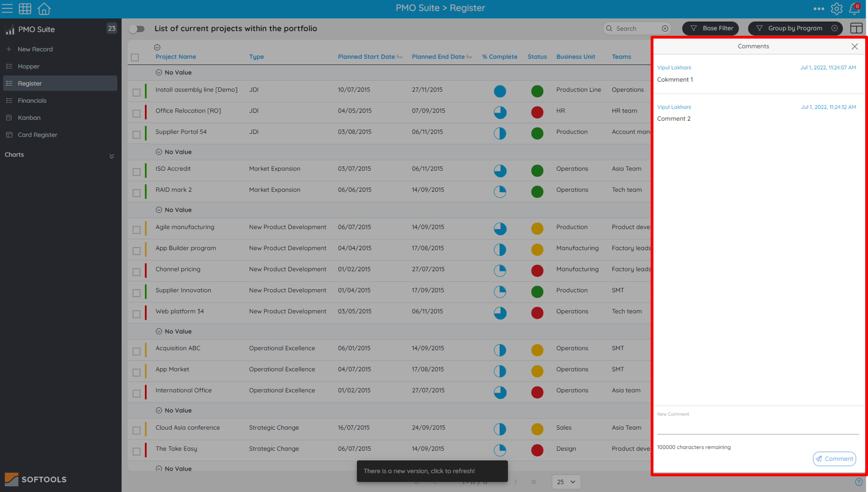
Task: Toggle the column layout view icon
Action: coord(856,28)
